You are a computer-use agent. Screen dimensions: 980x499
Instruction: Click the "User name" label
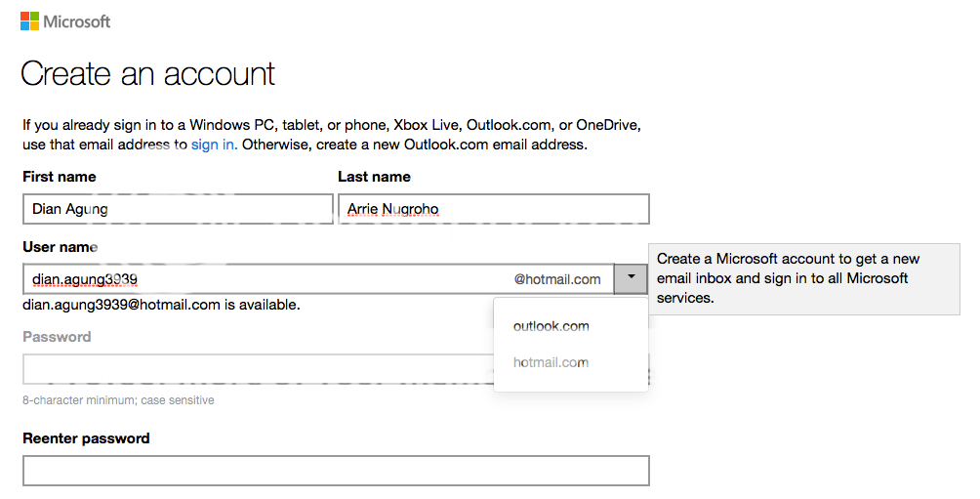coord(60,247)
